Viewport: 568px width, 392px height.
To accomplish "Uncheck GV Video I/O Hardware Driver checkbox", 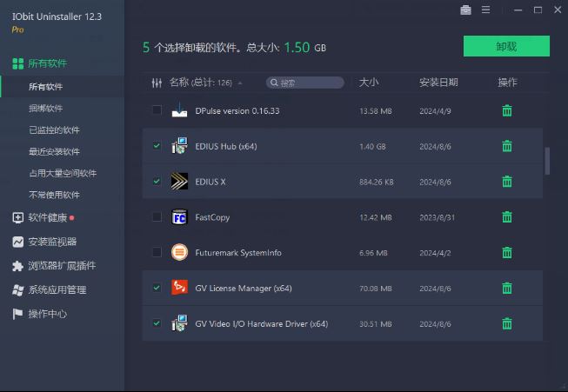I will [x=157, y=322].
